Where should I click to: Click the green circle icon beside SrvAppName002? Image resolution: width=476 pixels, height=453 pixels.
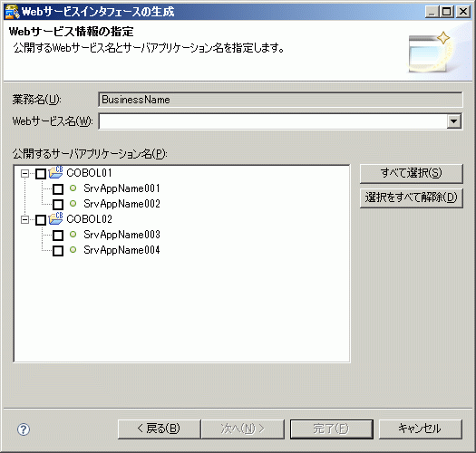point(73,203)
